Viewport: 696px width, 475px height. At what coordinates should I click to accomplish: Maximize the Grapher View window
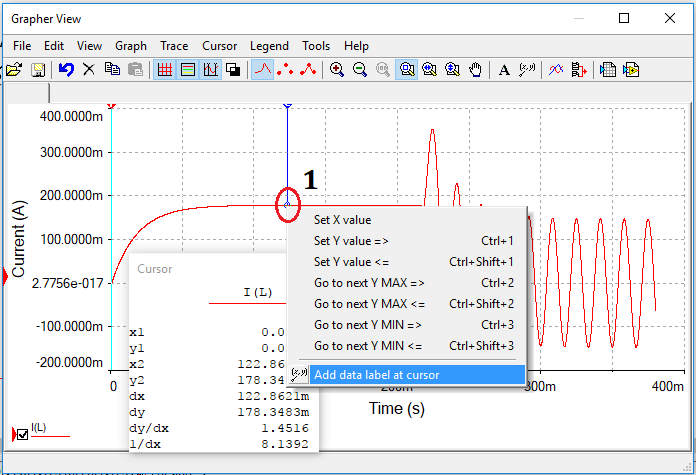pos(624,18)
